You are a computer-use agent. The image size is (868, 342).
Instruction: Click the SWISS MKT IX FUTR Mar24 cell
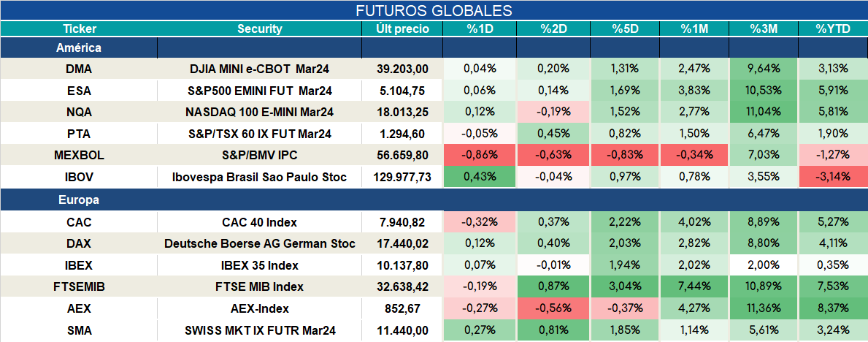click(x=260, y=330)
